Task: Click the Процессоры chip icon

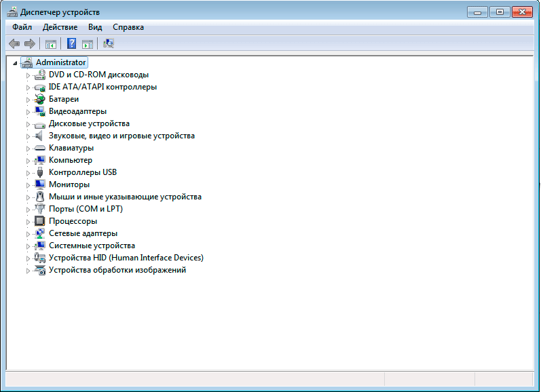Action: click(x=40, y=221)
